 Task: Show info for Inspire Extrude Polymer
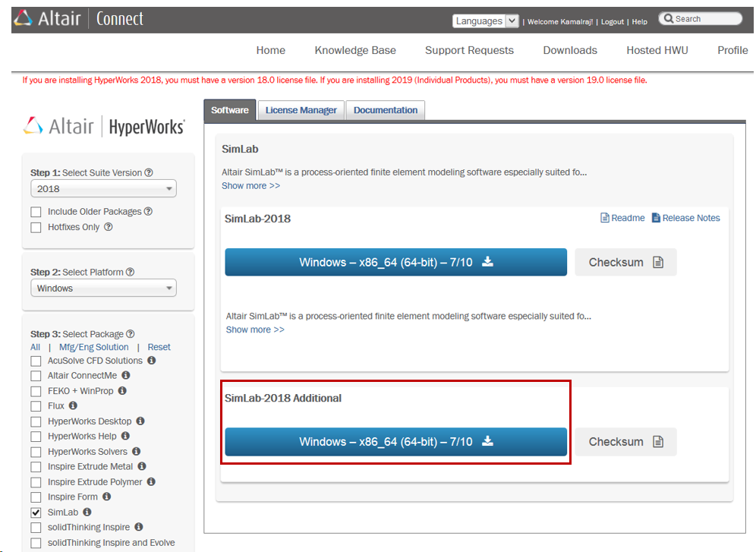[151, 481]
